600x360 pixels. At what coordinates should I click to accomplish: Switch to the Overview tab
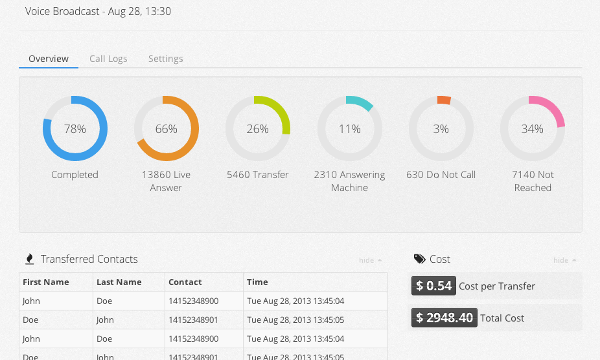tap(49, 59)
